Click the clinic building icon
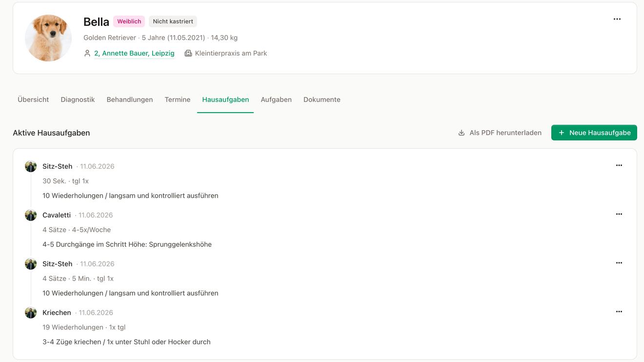This screenshot has width=644, height=362. [x=188, y=53]
